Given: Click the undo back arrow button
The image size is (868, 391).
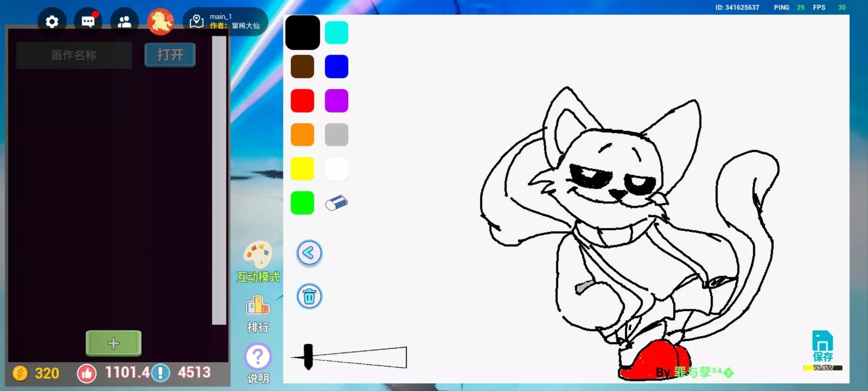Looking at the screenshot, I should 309,253.
